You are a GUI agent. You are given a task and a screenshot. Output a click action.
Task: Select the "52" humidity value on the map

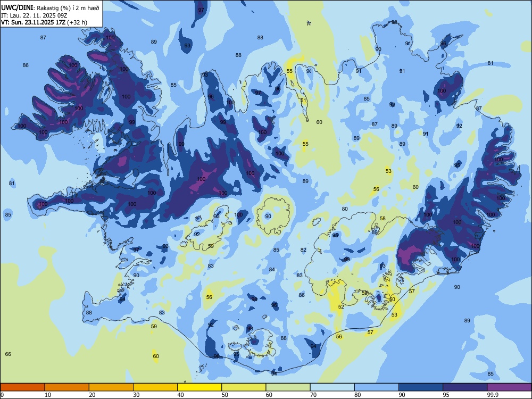click(341, 307)
